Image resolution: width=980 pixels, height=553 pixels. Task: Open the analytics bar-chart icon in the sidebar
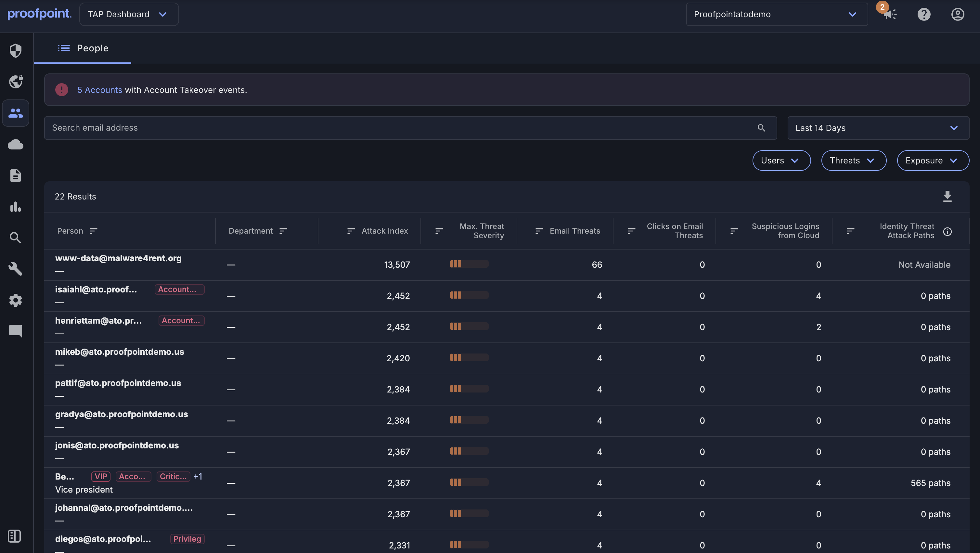(x=16, y=207)
